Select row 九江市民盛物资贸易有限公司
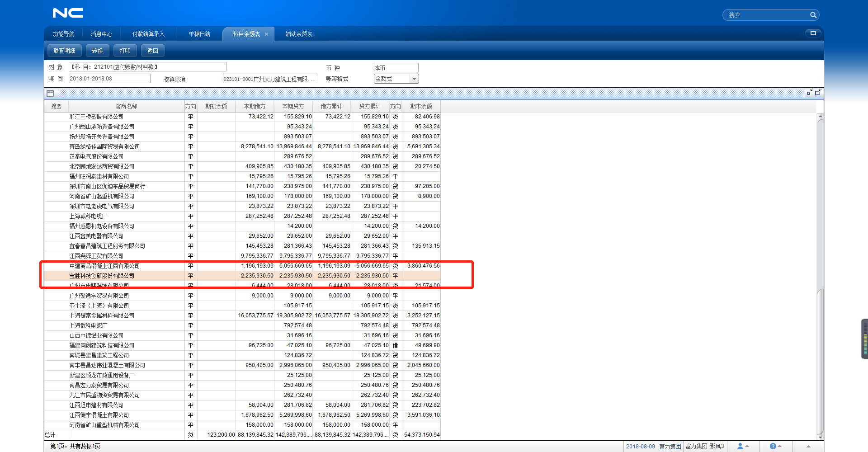 pos(242,395)
